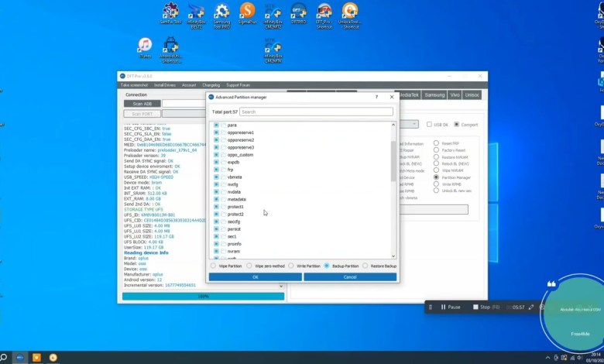Open the Install Drivers menu item
Viewport: 604px width, 364px height.
pos(165,85)
